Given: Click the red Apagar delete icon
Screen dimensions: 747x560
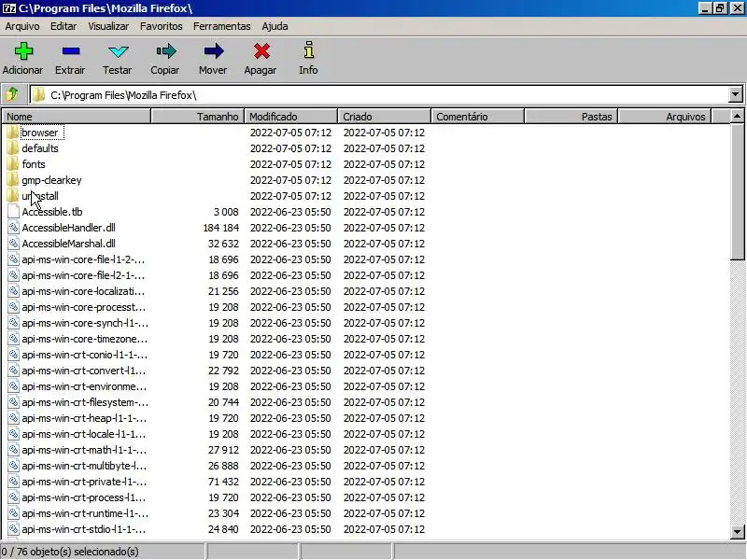Looking at the screenshot, I should click(261, 51).
